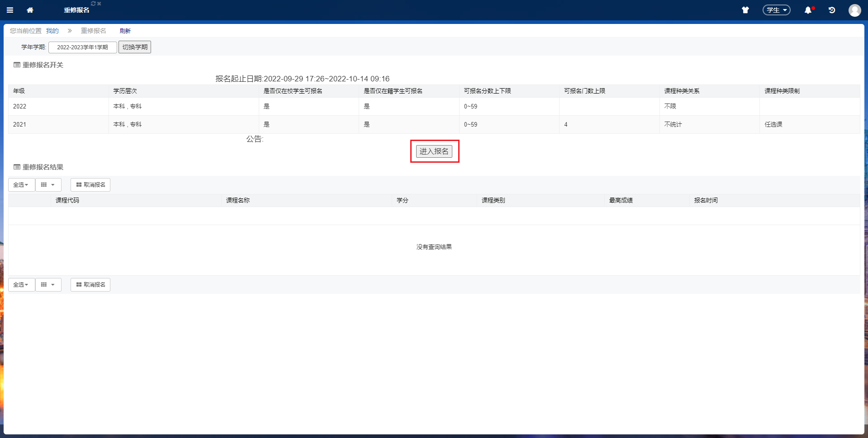Image resolution: width=868 pixels, height=438 pixels.
Task: Expand the bottom 全选 dropdown
Action: pyautogui.click(x=21, y=285)
